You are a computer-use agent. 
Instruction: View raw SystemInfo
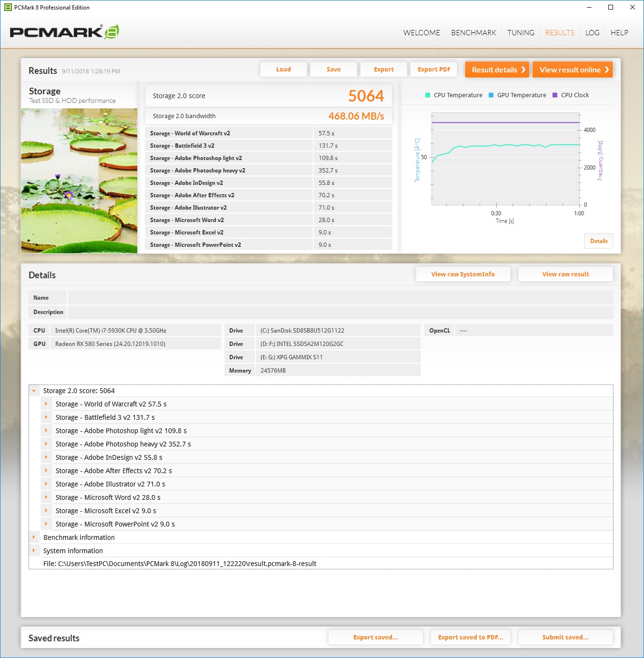click(x=463, y=274)
